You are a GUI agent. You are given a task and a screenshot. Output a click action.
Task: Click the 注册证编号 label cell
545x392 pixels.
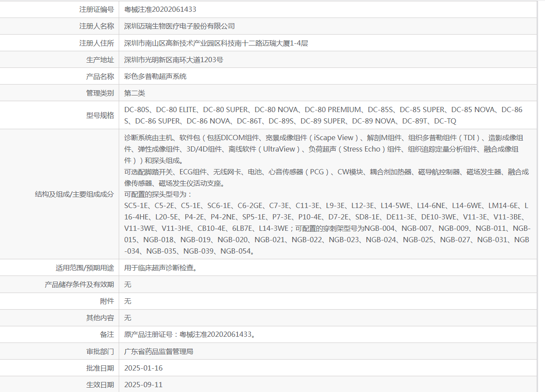click(x=59, y=9)
